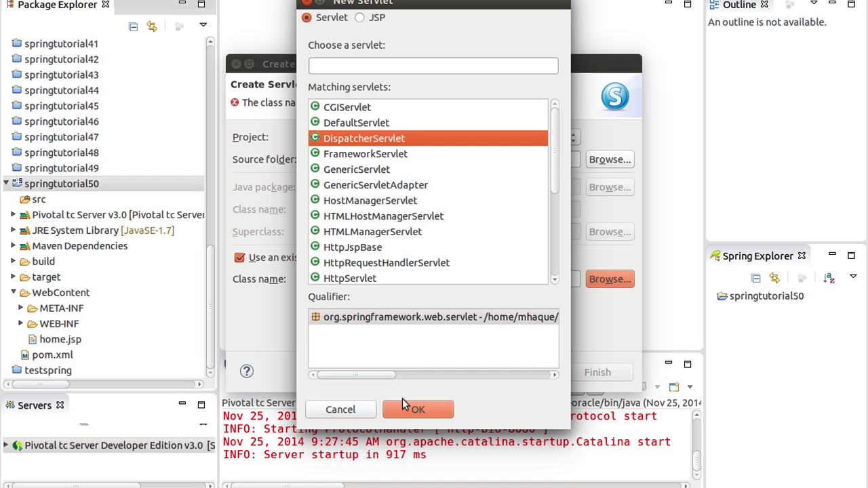Screen dimensions: 868x488
Task: Toggle Link with Editor in Package Explorer
Action: tap(152, 26)
